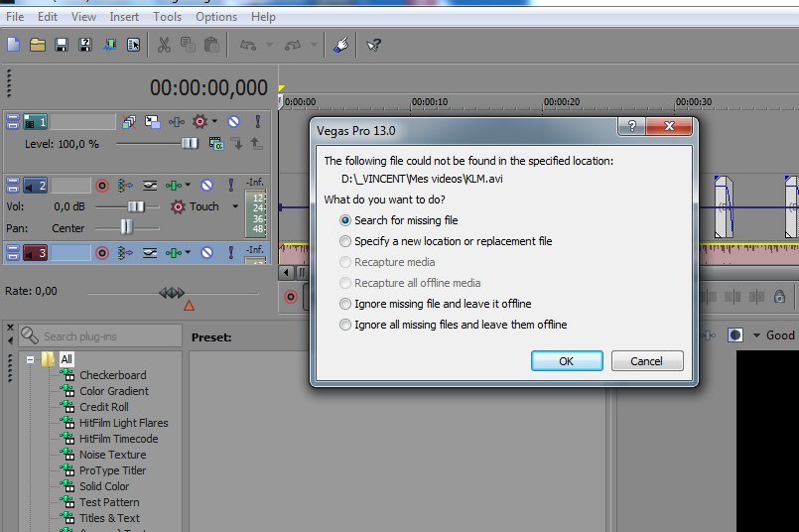The image size is (799, 532).
Task: Select the Checkerboard generator icon
Action: tap(67, 375)
